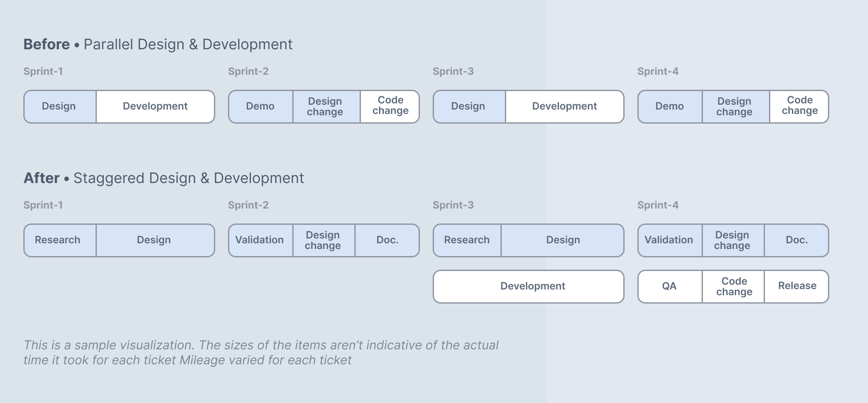
Task: Click the Validation block in After Sprint-2
Action: point(261,240)
